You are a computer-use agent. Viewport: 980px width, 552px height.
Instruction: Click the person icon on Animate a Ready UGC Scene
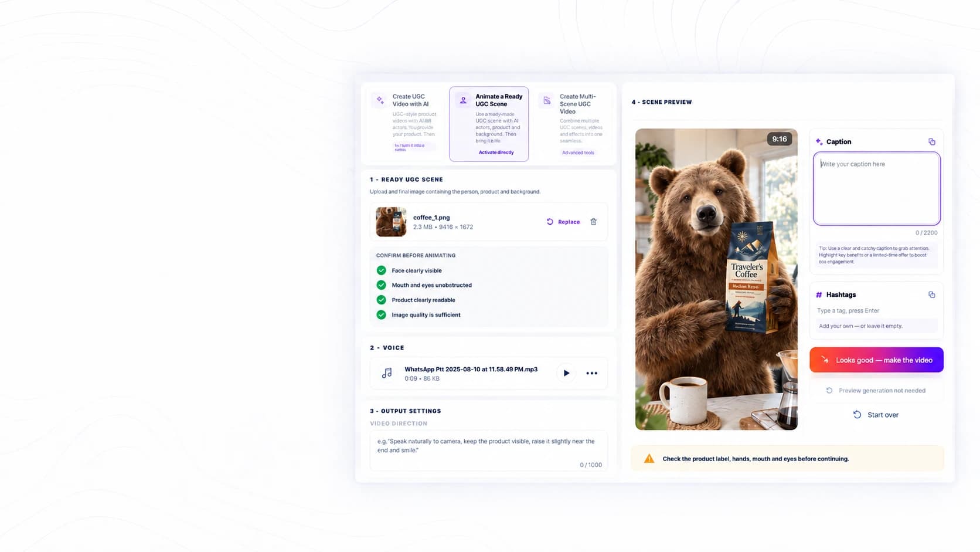pos(463,100)
